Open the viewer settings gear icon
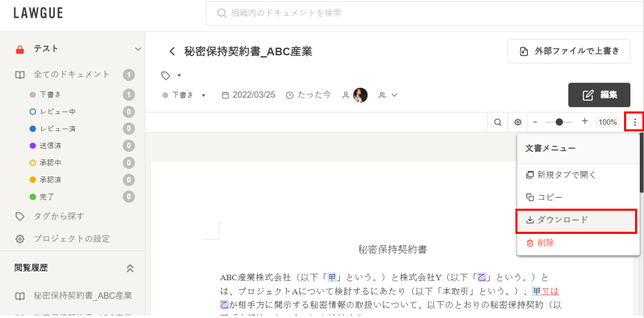Screen dimensions: 644x318 [x=518, y=122]
